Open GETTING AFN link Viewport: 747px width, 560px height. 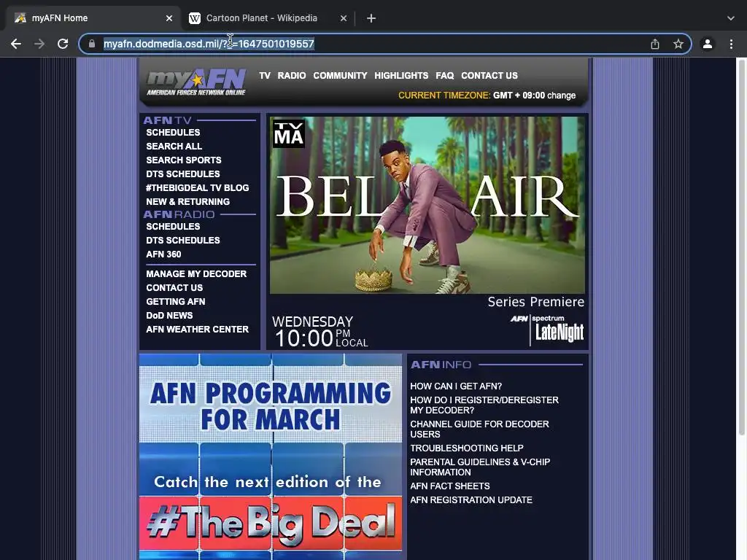pos(175,301)
